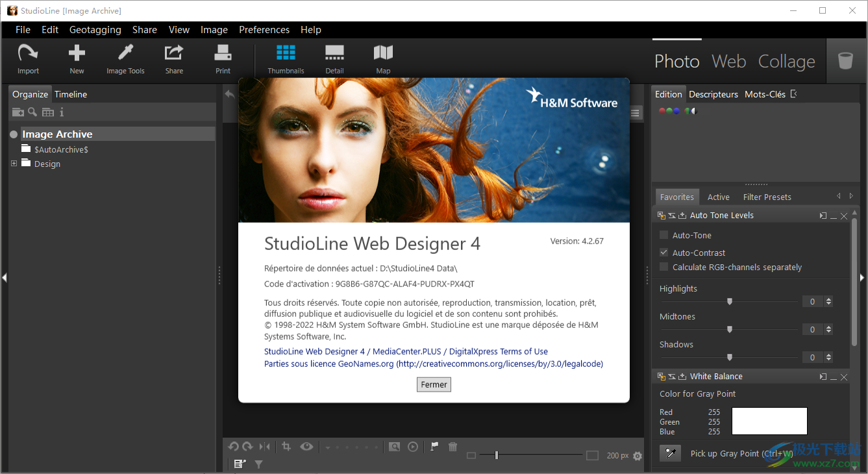Image resolution: width=868 pixels, height=474 pixels.
Task: Click the white gray-point color swatch
Action: 769,421
